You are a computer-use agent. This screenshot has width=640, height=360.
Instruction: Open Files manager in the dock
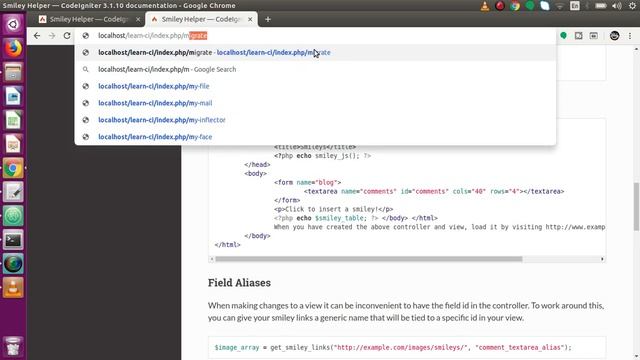[13, 72]
